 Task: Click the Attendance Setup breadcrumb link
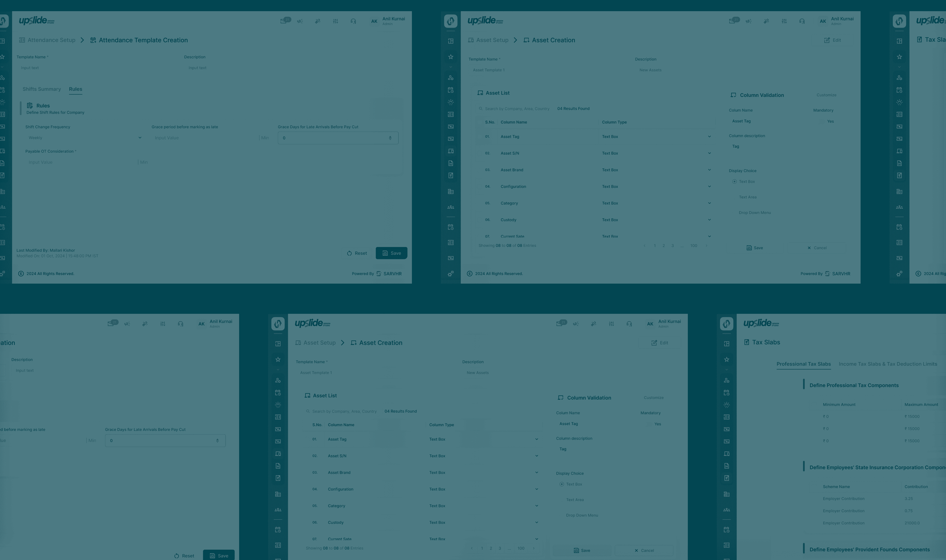[x=51, y=40]
